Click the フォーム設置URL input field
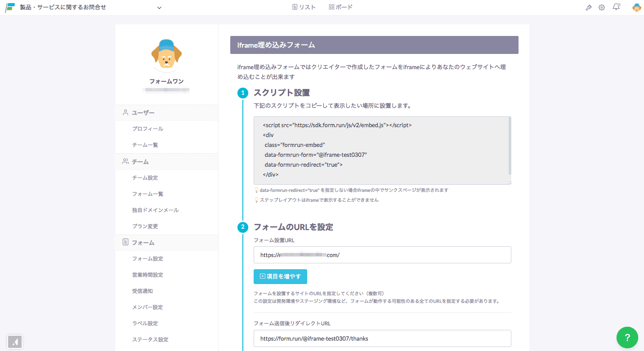Screen dimensions: 644x351 click(x=382, y=254)
